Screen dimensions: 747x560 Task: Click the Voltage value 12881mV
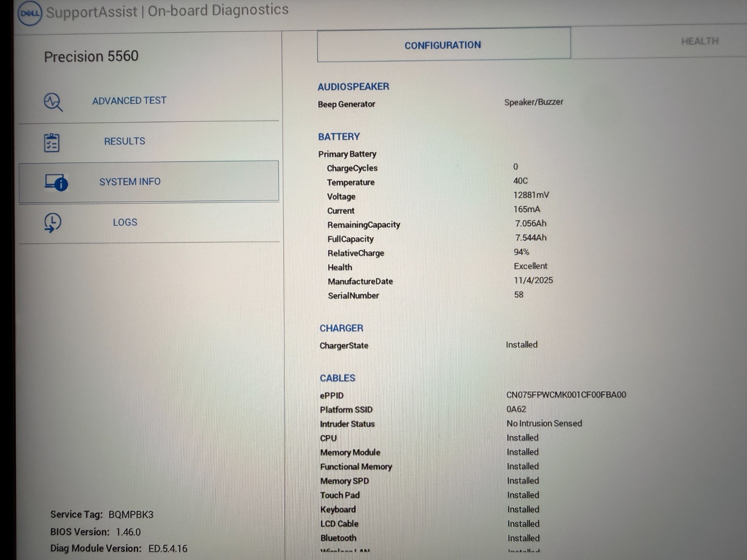531,195
